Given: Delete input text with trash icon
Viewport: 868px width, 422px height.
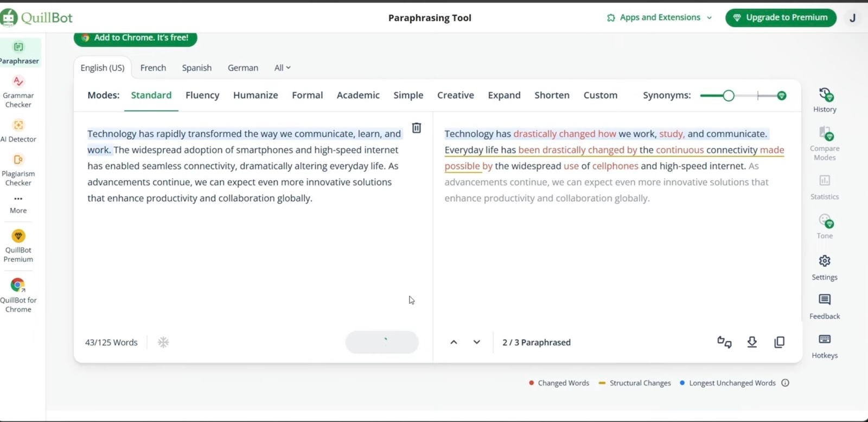Looking at the screenshot, I should point(417,128).
